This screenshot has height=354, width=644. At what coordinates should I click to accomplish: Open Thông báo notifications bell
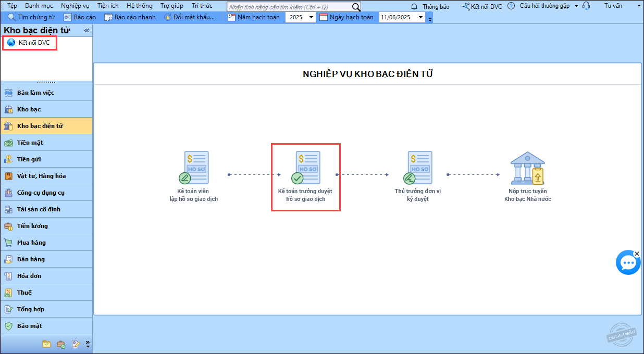430,7
